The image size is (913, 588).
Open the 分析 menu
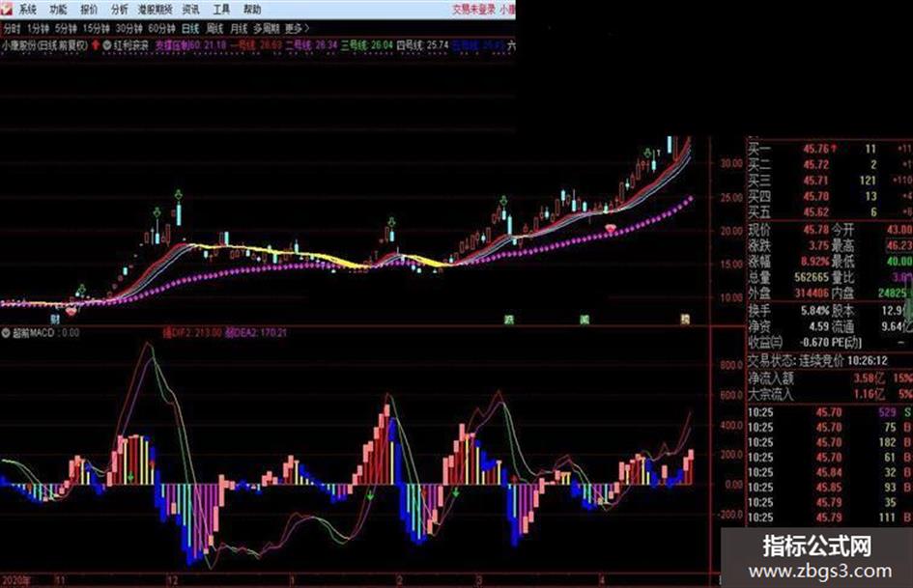click(x=120, y=10)
